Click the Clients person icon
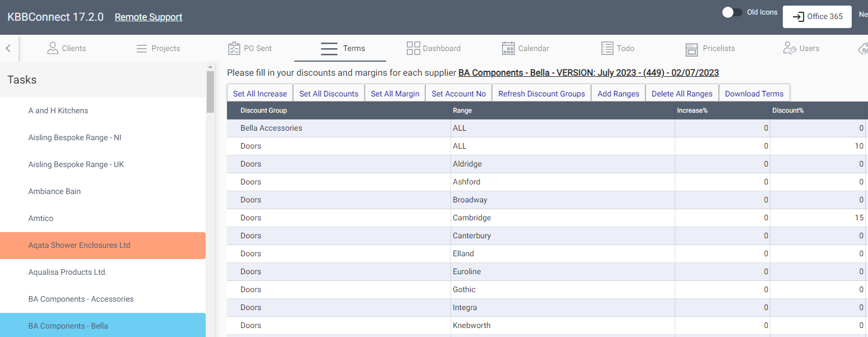The width and height of the screenshot is (868, 337). 53,48
